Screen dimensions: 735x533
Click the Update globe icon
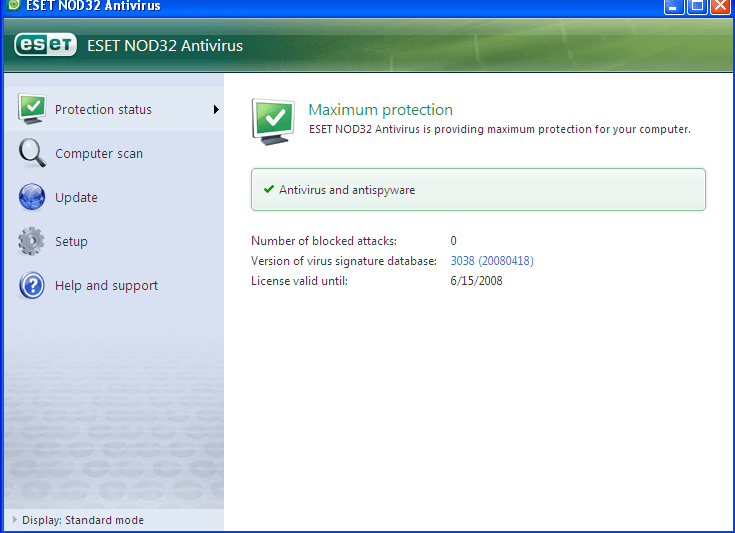point(32,197)
